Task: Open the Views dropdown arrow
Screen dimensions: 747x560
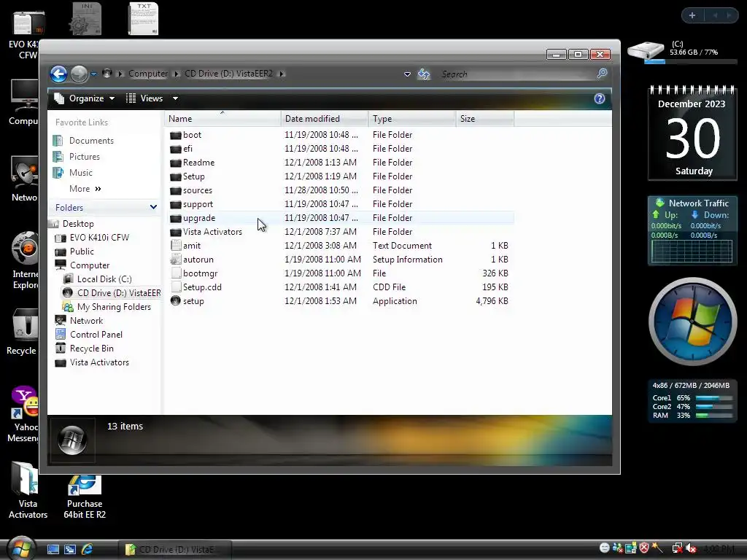Action: pos(175,98)
